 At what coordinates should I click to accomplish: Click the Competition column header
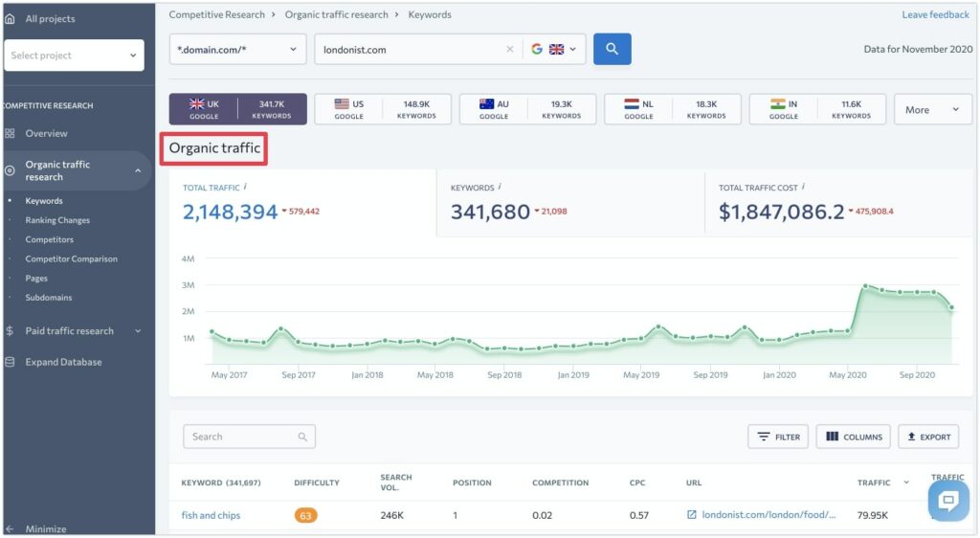pos(561,482)
